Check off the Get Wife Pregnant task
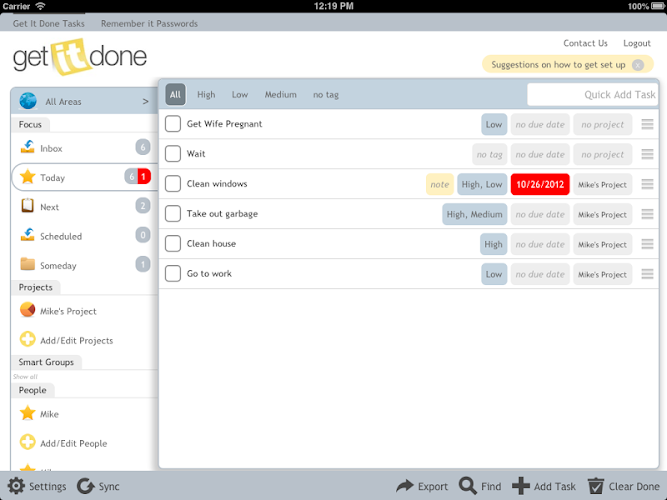667x500 pixels. tap(173, 124)
